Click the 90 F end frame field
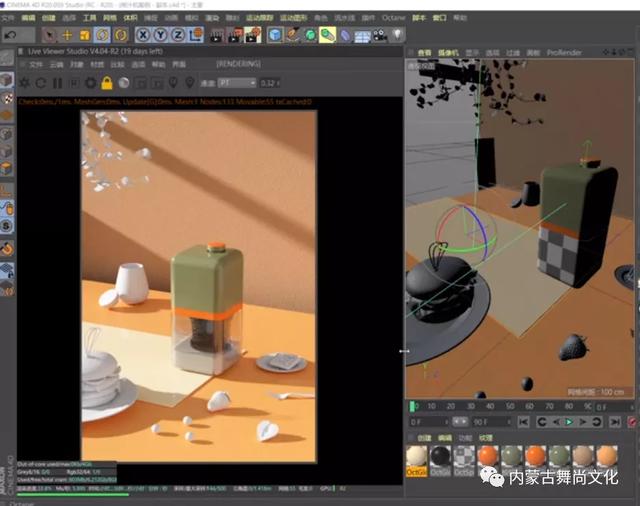The width and height of the screenshot is (640, 506). (x=492, y=422)
